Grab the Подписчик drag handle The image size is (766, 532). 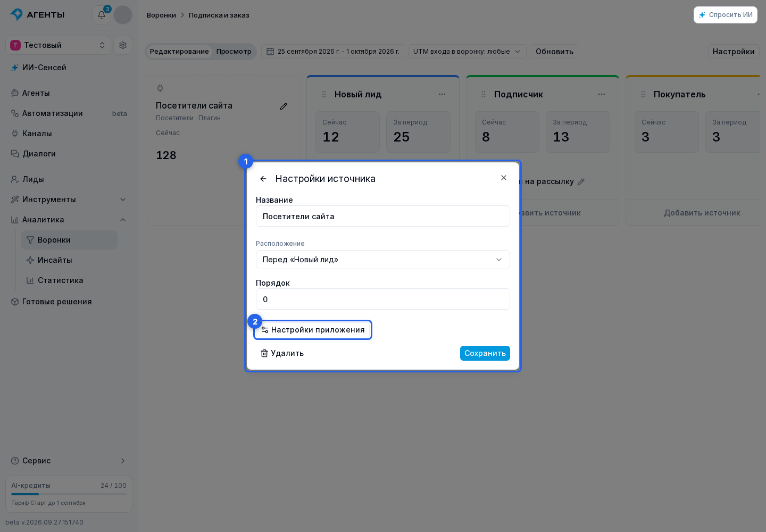tap(484, 94)
